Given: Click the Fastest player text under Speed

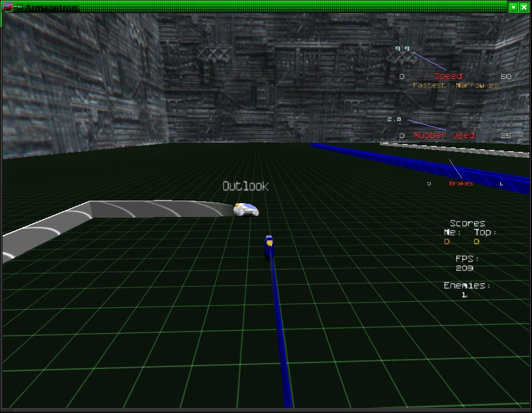Looking at the screenshot, I should tap(456, 85).
